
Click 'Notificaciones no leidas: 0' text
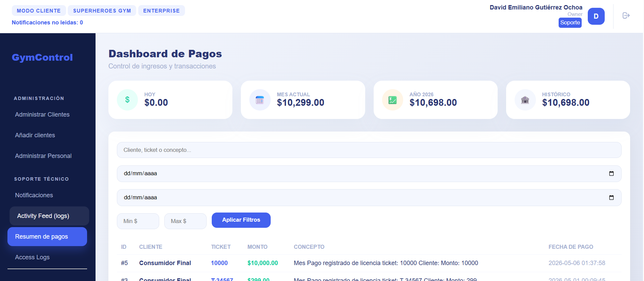coord(47,22)
